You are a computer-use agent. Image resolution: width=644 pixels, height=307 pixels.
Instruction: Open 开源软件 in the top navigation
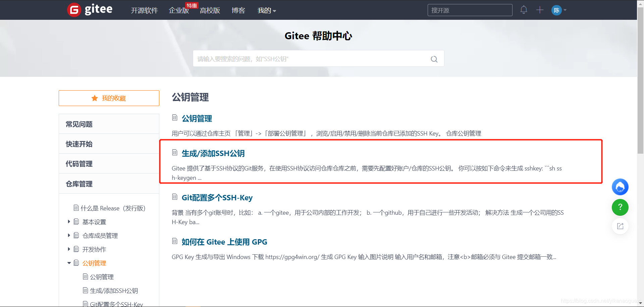(144, 10)
